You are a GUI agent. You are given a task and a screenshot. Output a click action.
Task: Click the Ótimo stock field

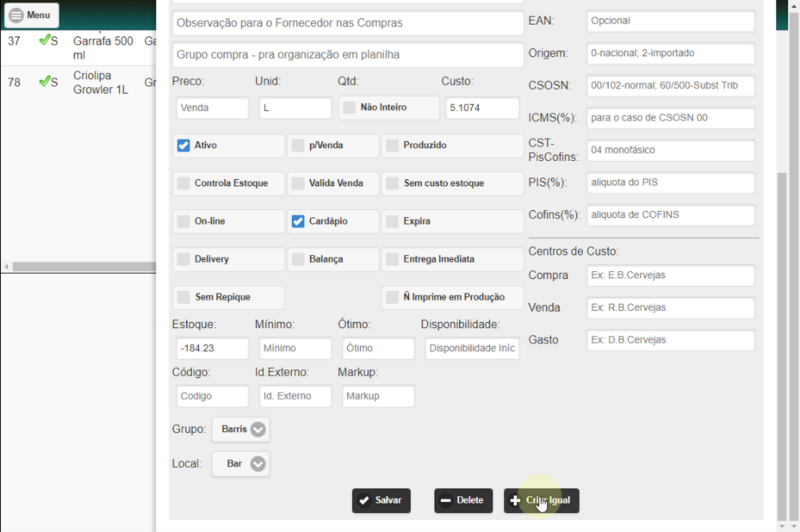pos(378,348)
